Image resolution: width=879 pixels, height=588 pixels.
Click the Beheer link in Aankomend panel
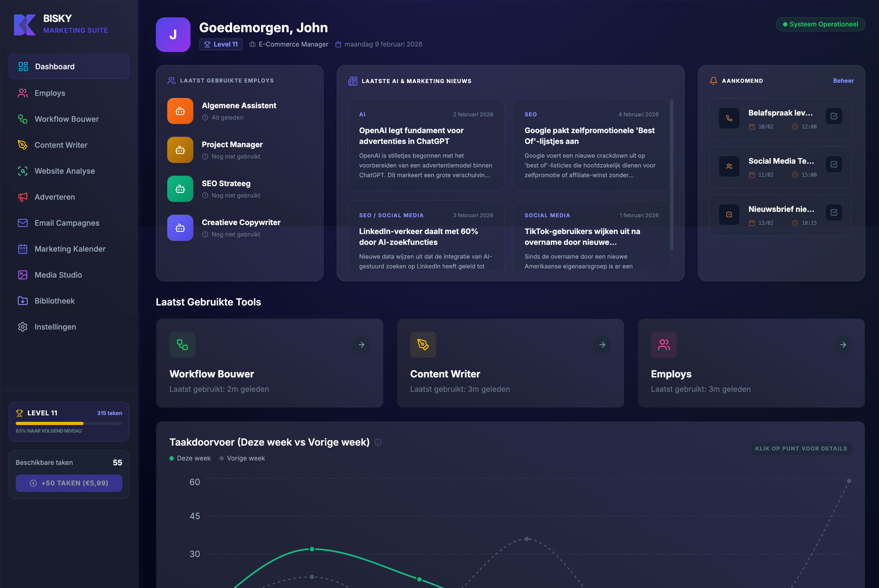pyautogui.click(x=843, y=80)
